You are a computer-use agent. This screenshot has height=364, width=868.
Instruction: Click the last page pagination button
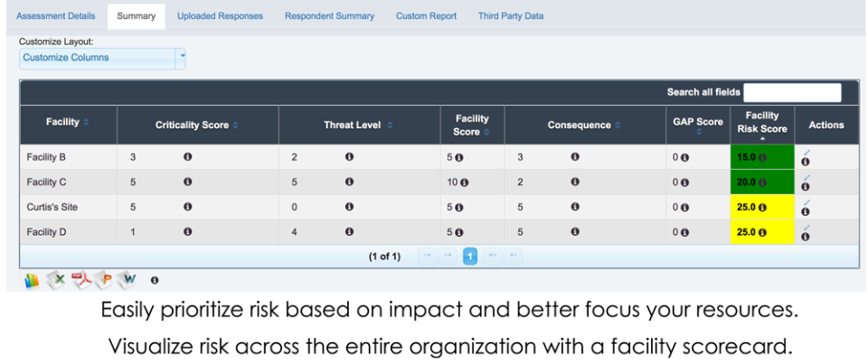point(514,257)
